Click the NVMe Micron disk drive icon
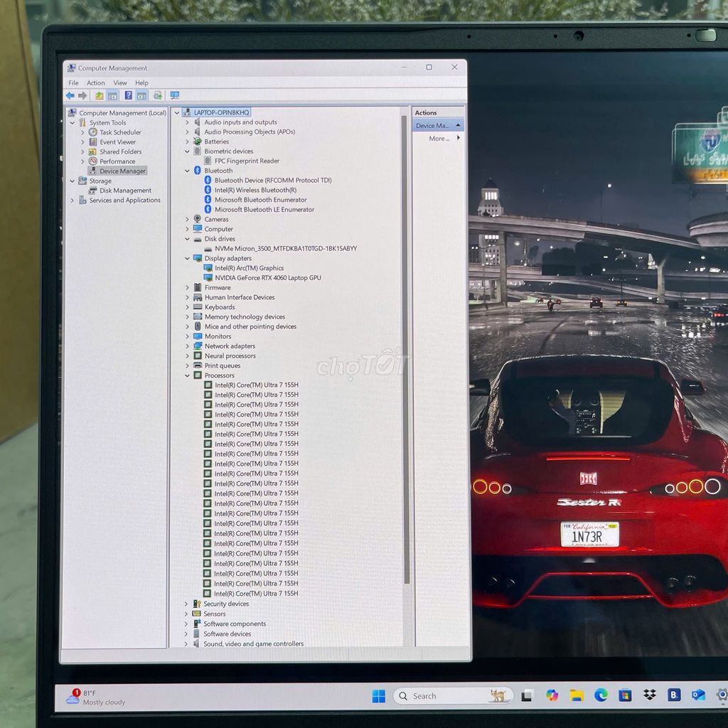The width and height of the screenshot is (728, 728). (x=208, y=249)
